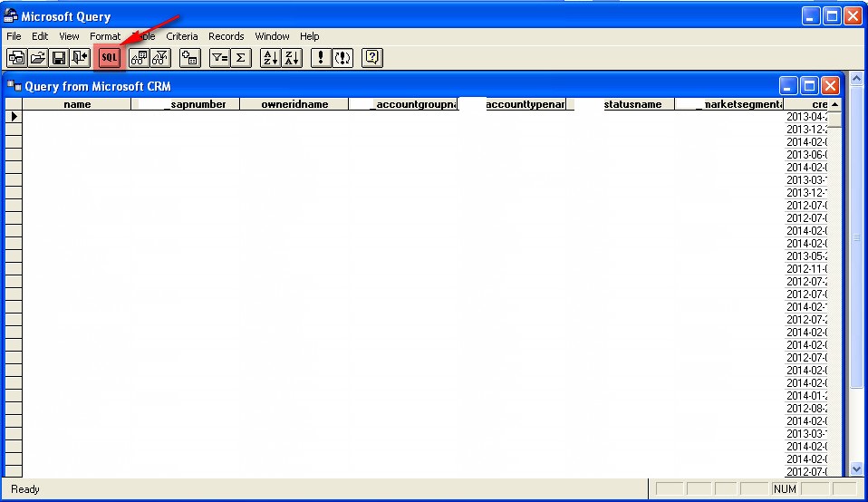The width and height of the screenshot is (868, 502).
Task: Sort ascending with the A-Z icon
Action: click(270, 58)
